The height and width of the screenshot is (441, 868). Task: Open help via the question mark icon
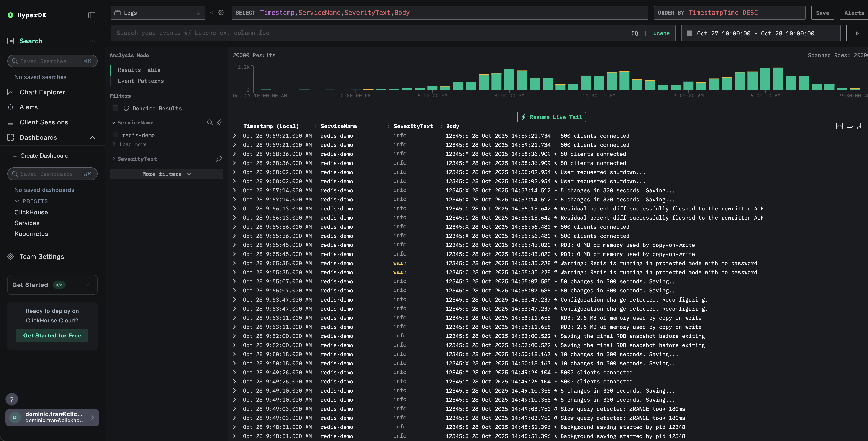click(x=12, y=399)
